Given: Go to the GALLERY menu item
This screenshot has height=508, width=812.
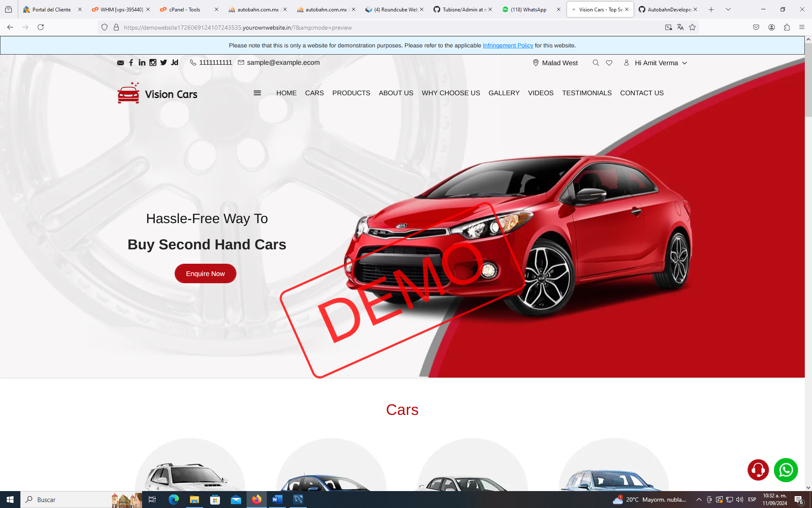Looking at the screenshot, I should pyautogui.click(x=504, y=93).
